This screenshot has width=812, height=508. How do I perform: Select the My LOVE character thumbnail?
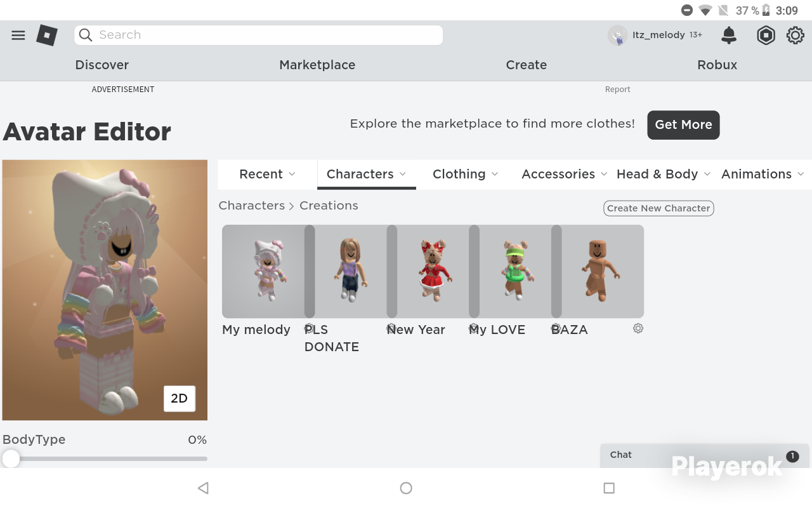pos(516,271)
